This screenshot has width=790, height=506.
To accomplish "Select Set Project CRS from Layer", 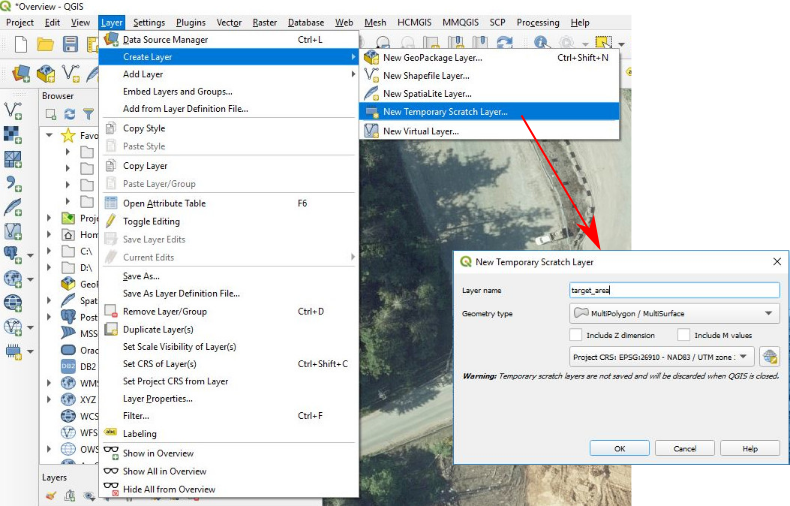I will (x=229, y=382).
